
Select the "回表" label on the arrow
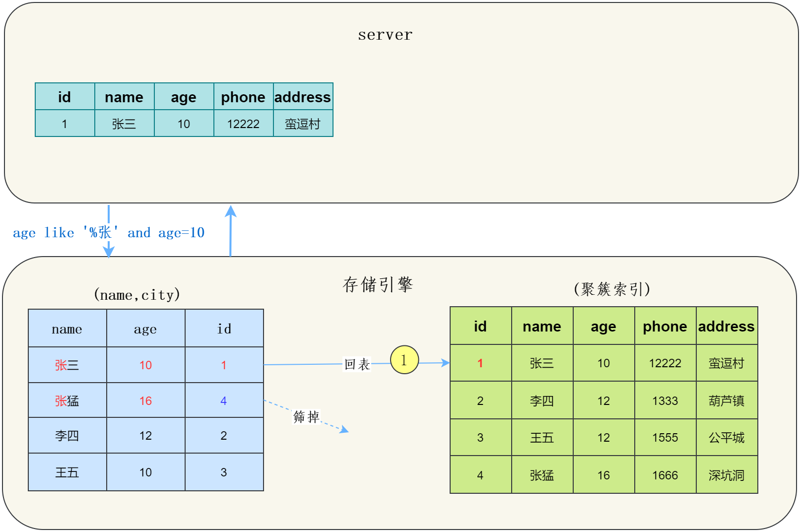[357, 364]
